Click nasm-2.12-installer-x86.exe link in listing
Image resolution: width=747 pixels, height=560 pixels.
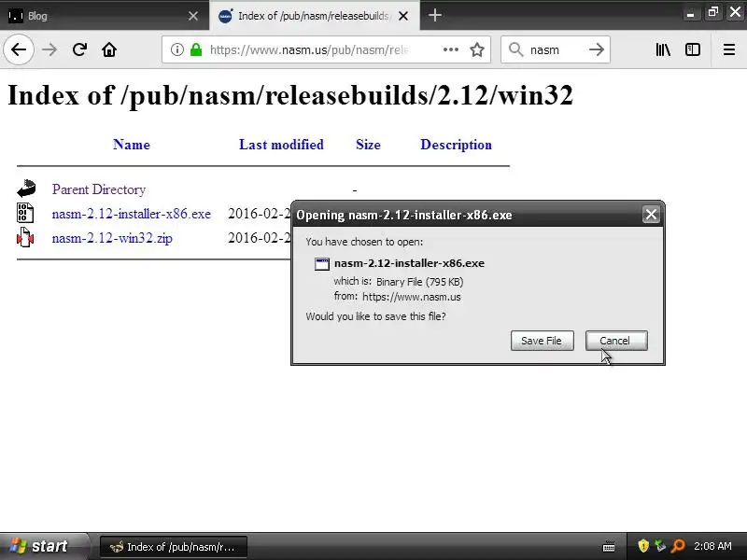[131, 214]
